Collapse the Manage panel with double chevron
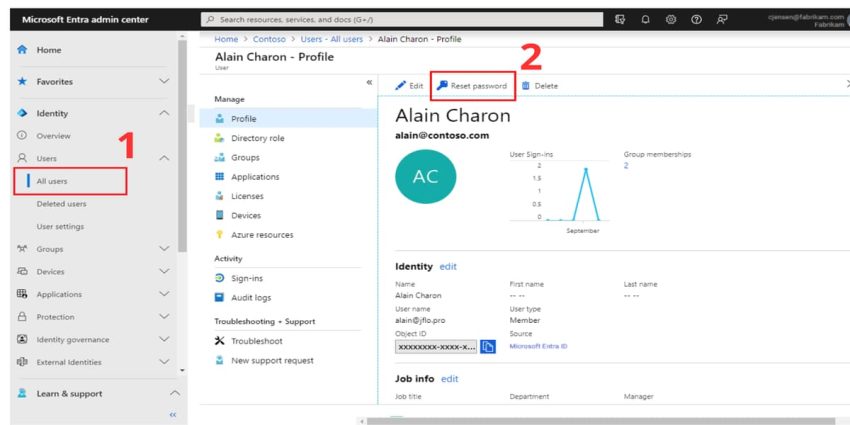850x425 pixels. point(369,82)
